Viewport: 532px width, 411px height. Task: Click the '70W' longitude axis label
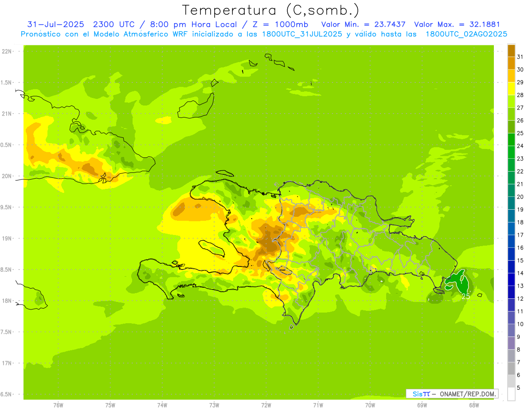tap(370, 405)
